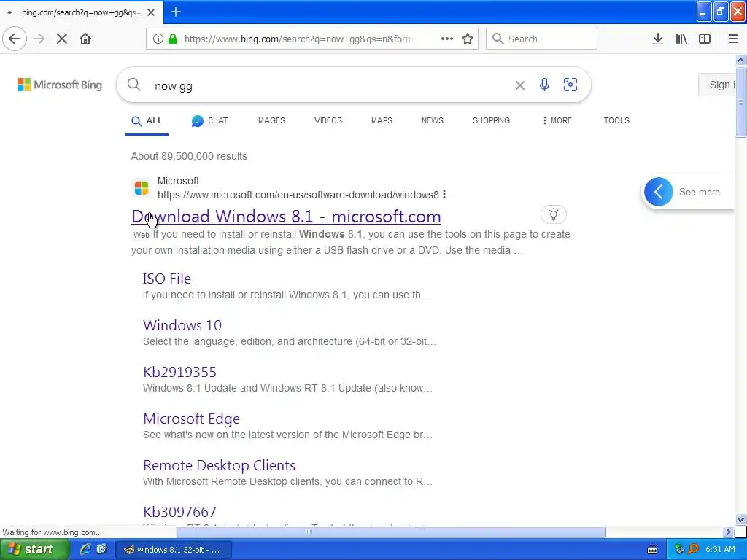Image resolution: width=747 pixels, height=560 pixels.
Task: Open the Microsoft Edge sublink
Action: 192,419
